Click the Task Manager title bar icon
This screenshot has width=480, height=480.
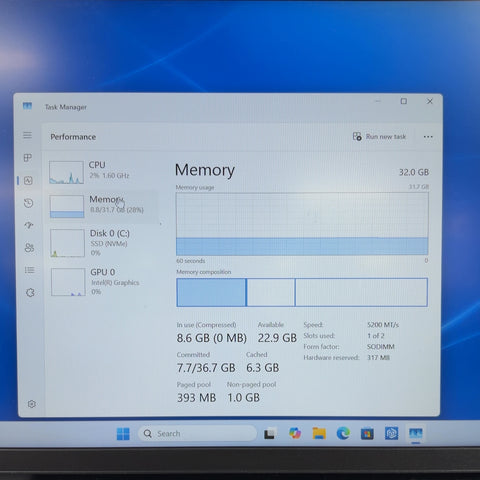point(27,106)
